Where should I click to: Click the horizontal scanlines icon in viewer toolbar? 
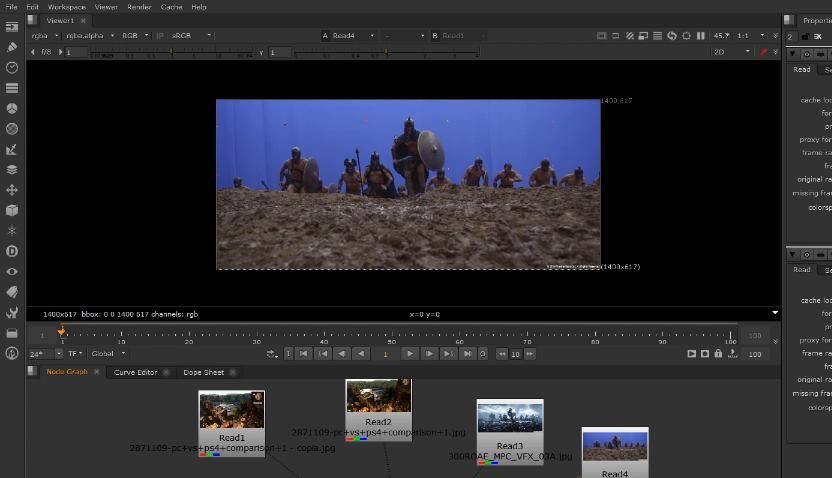[x=657, y=36]
